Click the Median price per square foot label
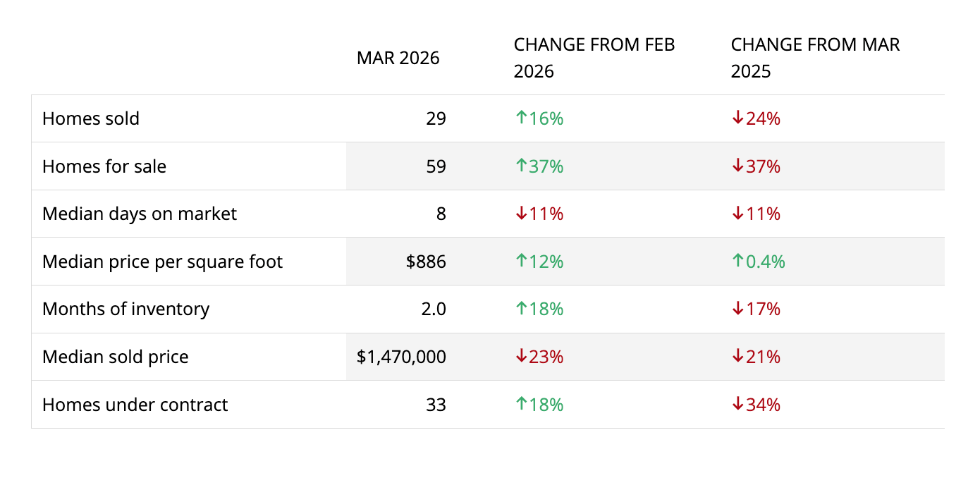 162,262
